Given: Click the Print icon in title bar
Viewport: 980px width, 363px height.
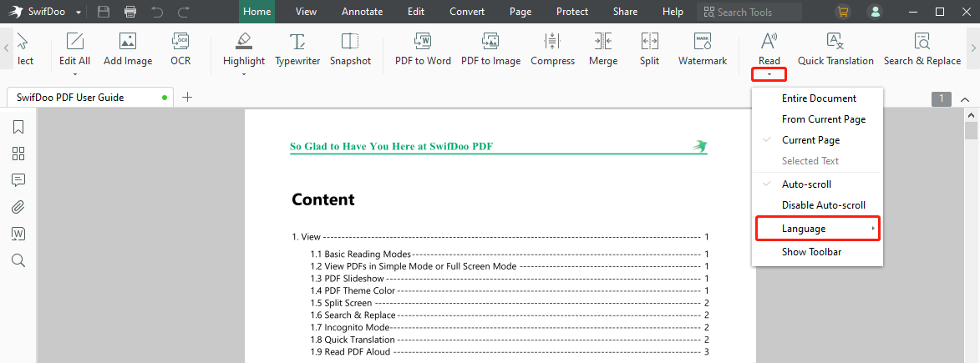Looking at the screenshot, I should point(130,12).
